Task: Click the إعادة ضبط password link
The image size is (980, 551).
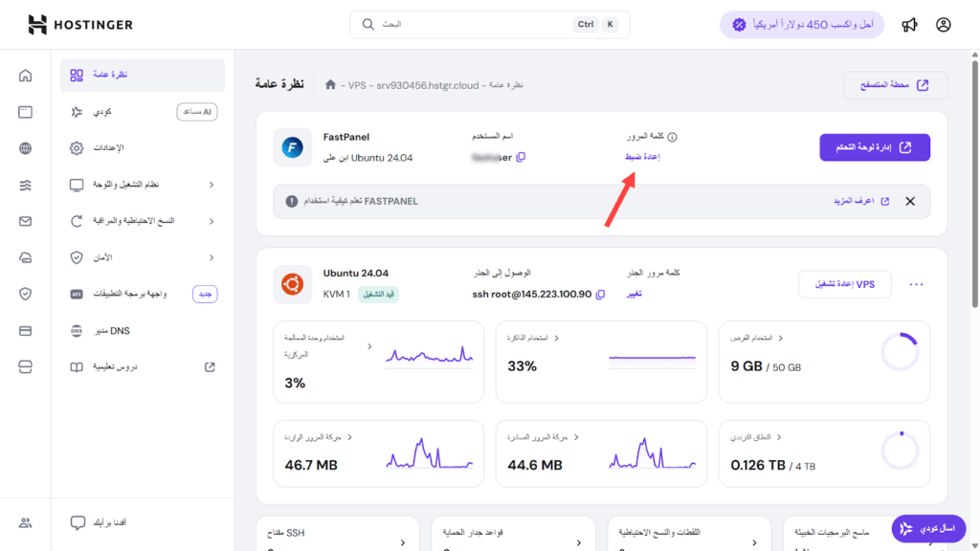Action: pyautogui.click(x=641, y=157)
